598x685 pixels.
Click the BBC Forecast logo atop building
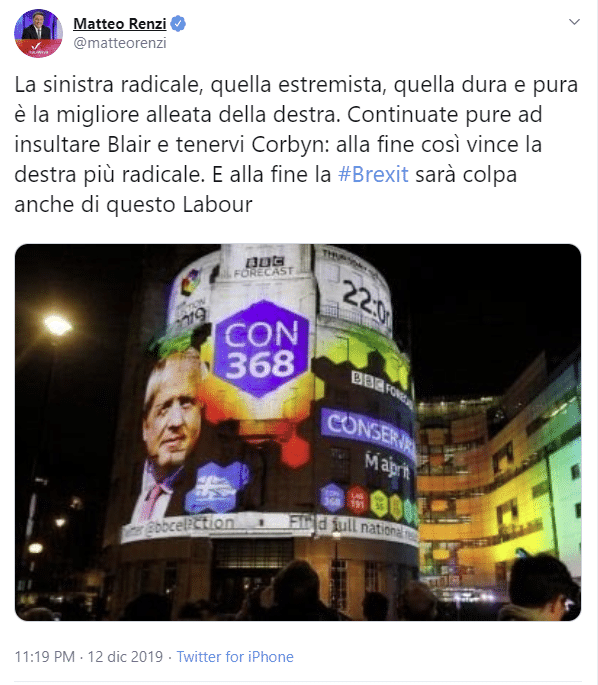click(264, 267)
